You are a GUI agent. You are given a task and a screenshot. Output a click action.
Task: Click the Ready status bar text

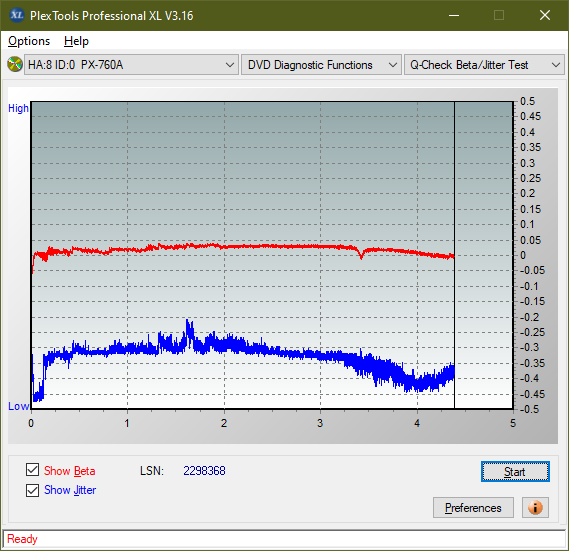[x=22, y=539]
